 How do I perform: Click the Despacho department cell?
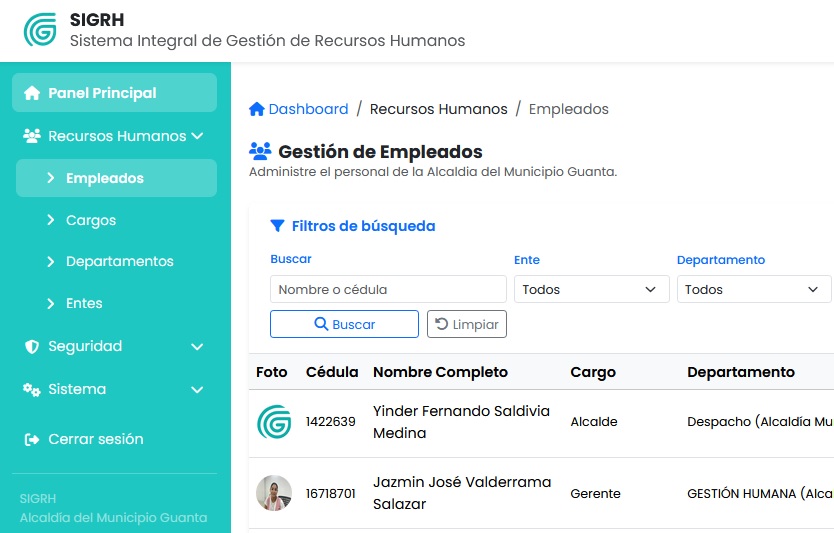click(x=760, y=422)
